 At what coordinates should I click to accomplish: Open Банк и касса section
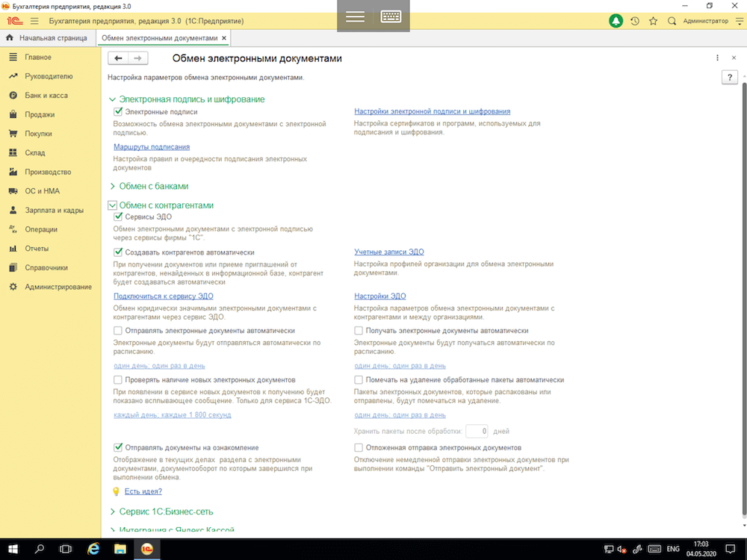click(46, 96)
